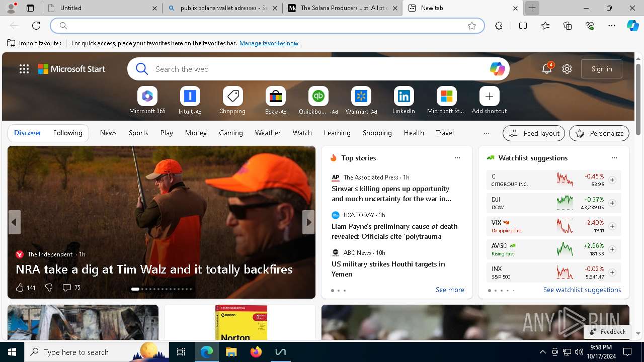This screenshot has width=644, height=362.
Task: Open the browser Extensions menu
Action: [499, 26]
